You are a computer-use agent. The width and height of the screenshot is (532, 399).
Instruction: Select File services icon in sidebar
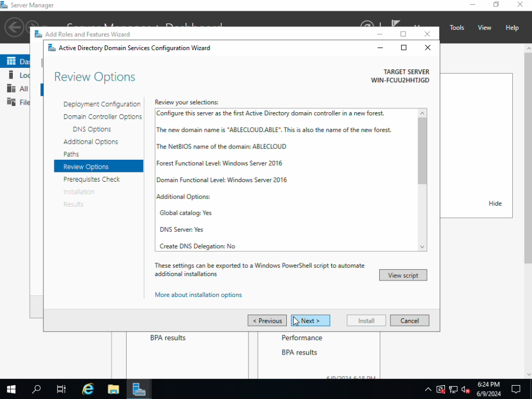[x=11, y=102]
